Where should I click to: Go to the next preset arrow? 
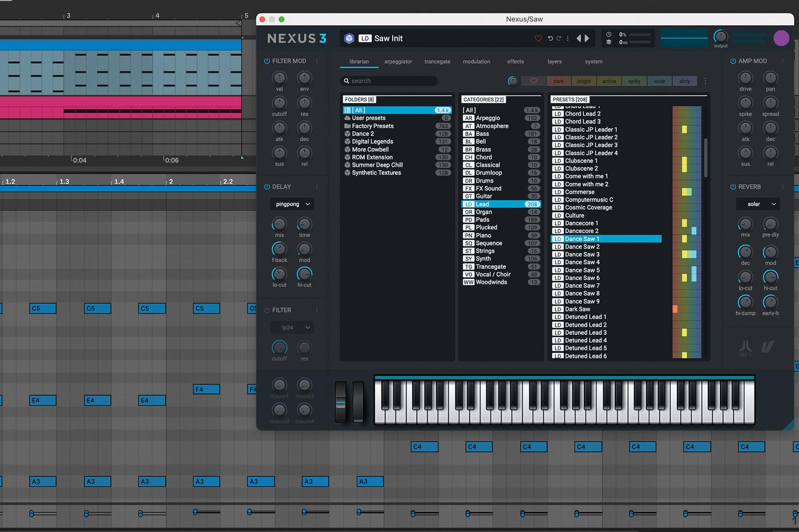coord(587,38)
